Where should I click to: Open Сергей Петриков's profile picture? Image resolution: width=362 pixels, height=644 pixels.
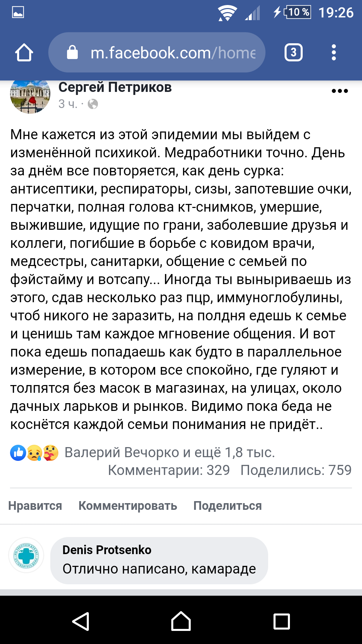30,96
